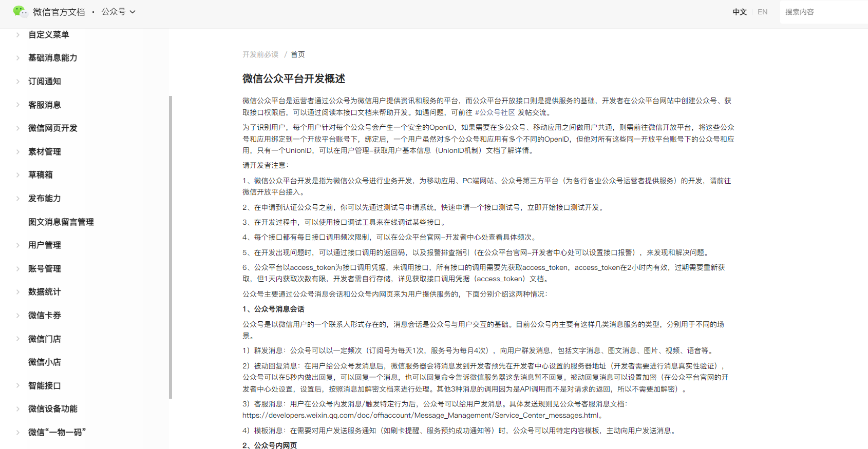
Task: Expand chevron beside 基础消息能力
Action: [x=18, y=58]
